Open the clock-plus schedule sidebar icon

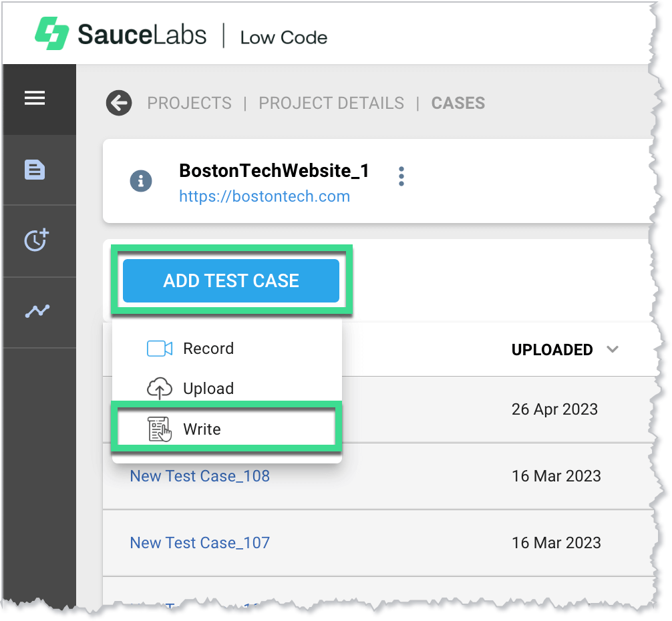(x=36, y=240)
